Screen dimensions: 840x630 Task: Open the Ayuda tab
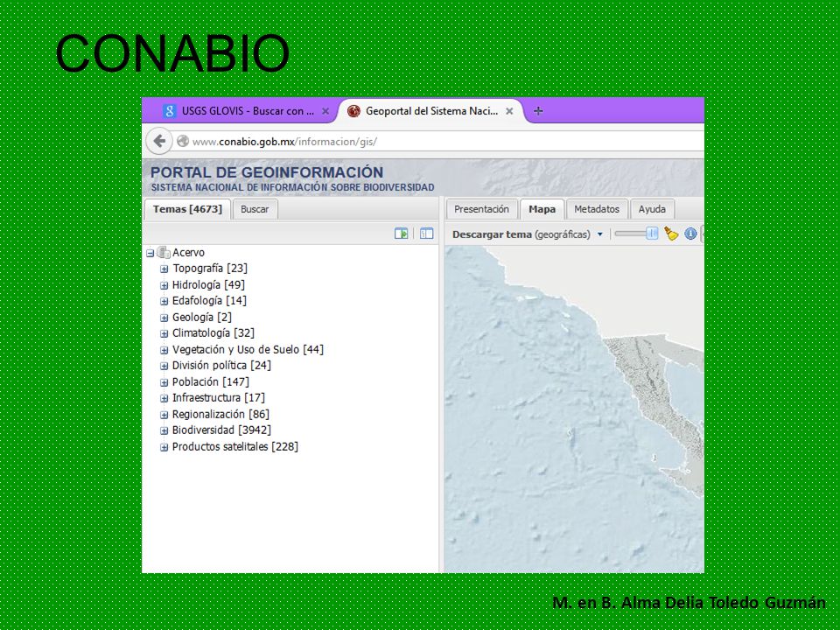[652, 209]
